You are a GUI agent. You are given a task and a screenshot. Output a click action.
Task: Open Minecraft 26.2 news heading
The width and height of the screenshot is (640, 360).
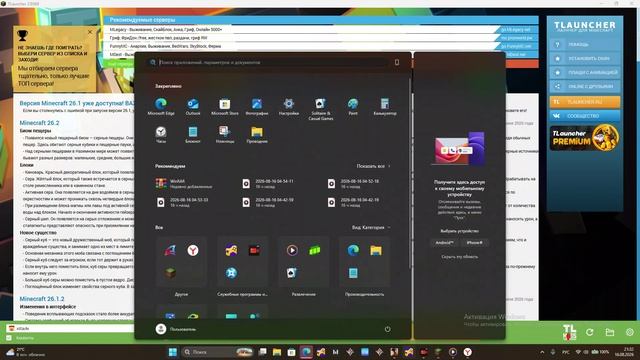point(39,123)
